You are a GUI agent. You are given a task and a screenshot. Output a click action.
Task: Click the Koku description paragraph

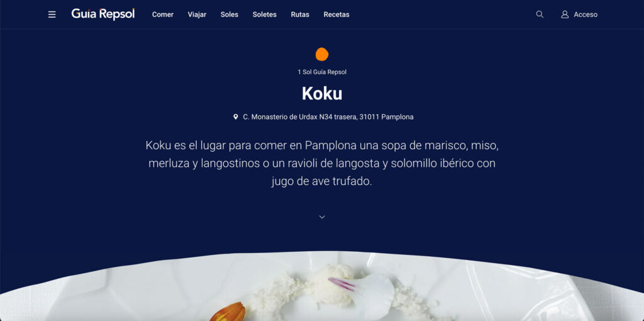pyautogui.click(x=322, y=163)
